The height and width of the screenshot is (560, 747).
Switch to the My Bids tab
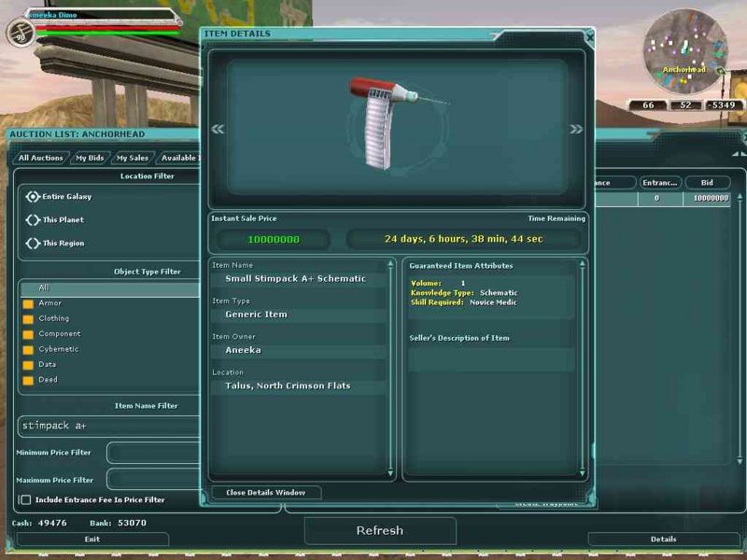(x=90, y=158)
